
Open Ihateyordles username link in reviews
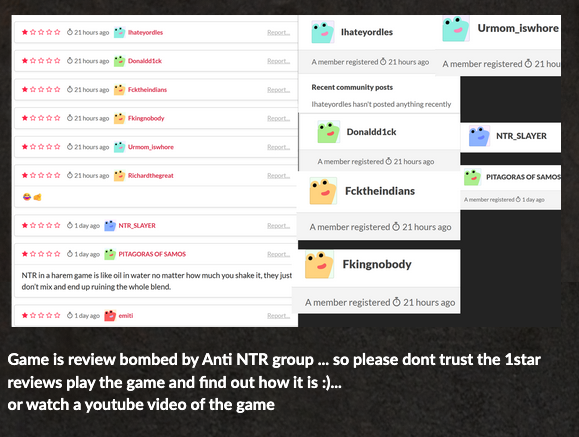[x=145, y=33]
